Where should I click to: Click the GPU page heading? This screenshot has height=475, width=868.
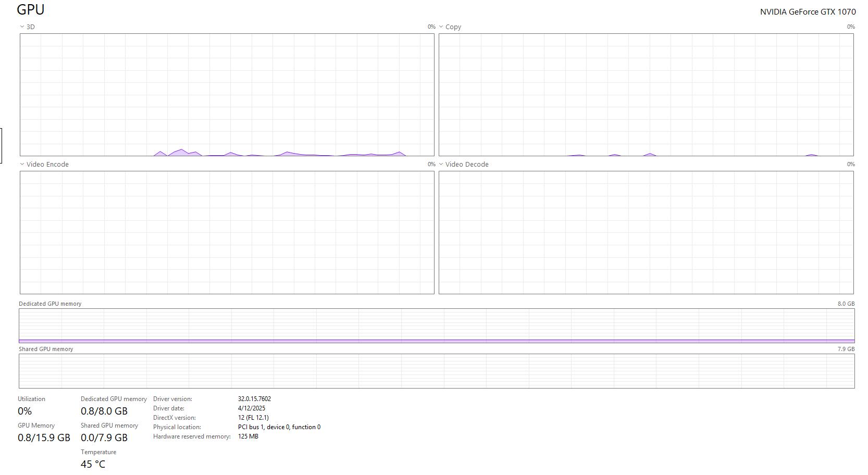(31, 9)
